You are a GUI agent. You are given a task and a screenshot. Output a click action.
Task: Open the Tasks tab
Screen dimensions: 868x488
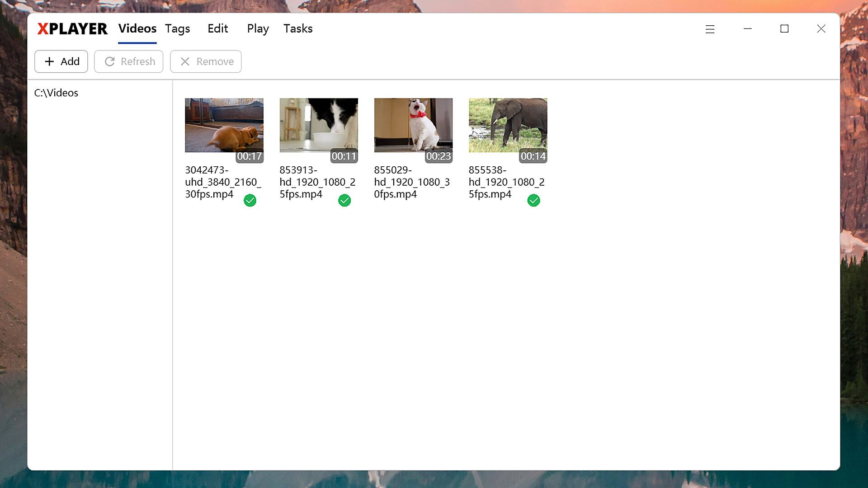pos(298,29)
